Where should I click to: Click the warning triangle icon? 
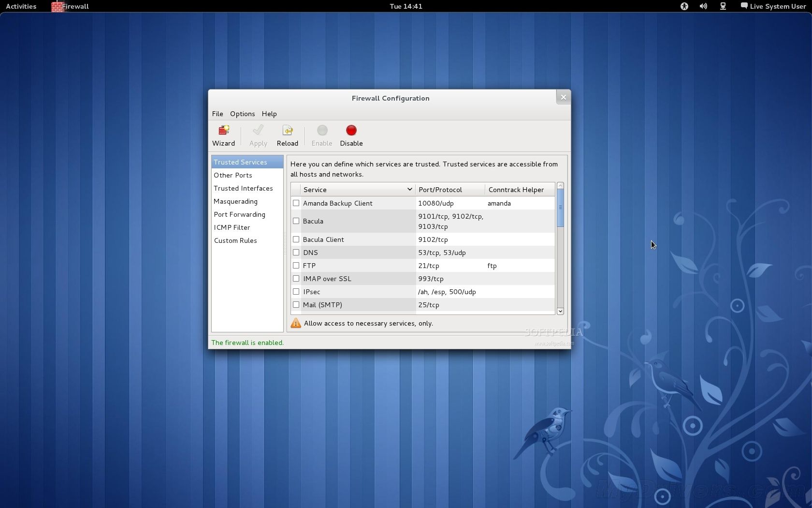(x=296, y=323)
